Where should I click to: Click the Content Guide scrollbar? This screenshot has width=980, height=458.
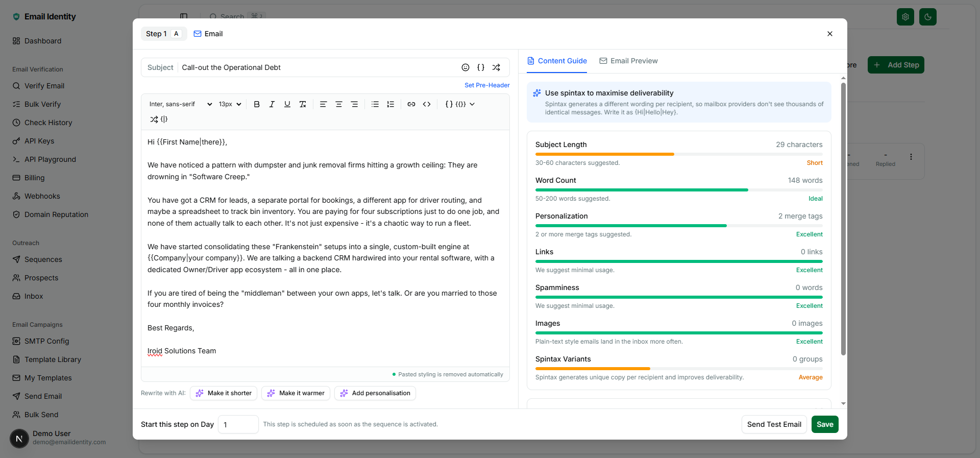click(x=843, y=219)
